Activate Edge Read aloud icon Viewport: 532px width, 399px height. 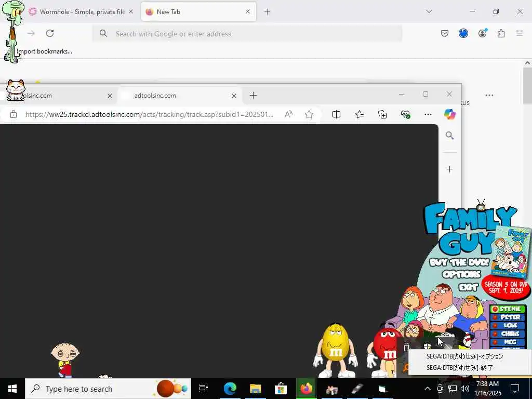[x=288, y=114]
